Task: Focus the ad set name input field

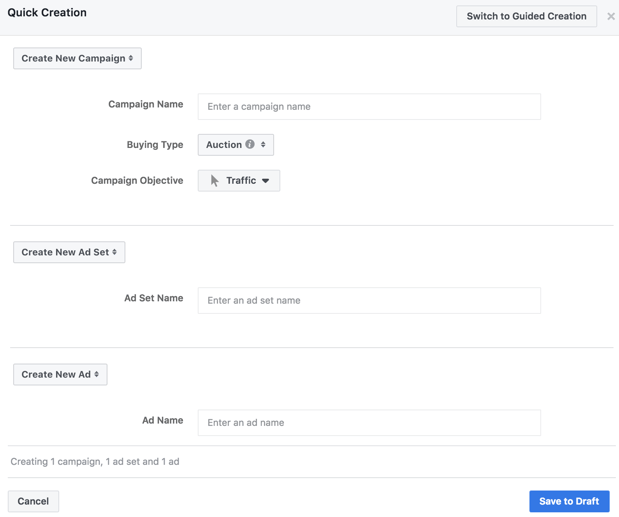Action: pyautogui.click(x=369, y=300)
